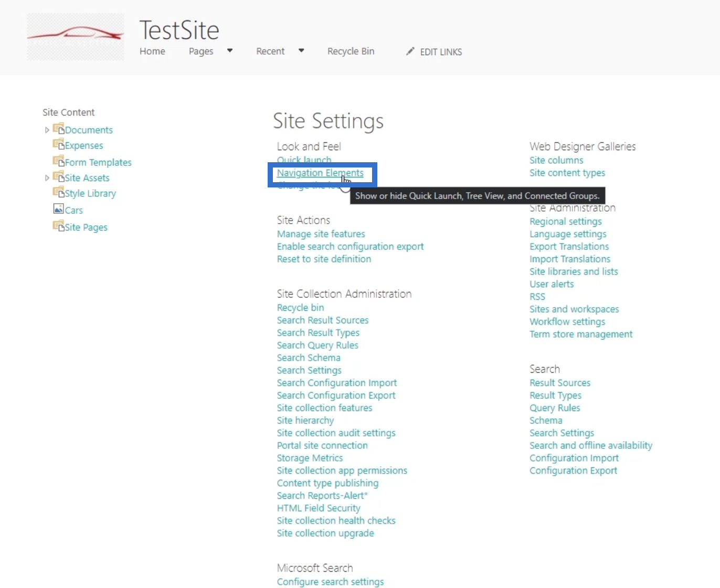Viewport: 720px width, 588px height.
Task: Open Site libraries and lists
Action: [574, 271]
